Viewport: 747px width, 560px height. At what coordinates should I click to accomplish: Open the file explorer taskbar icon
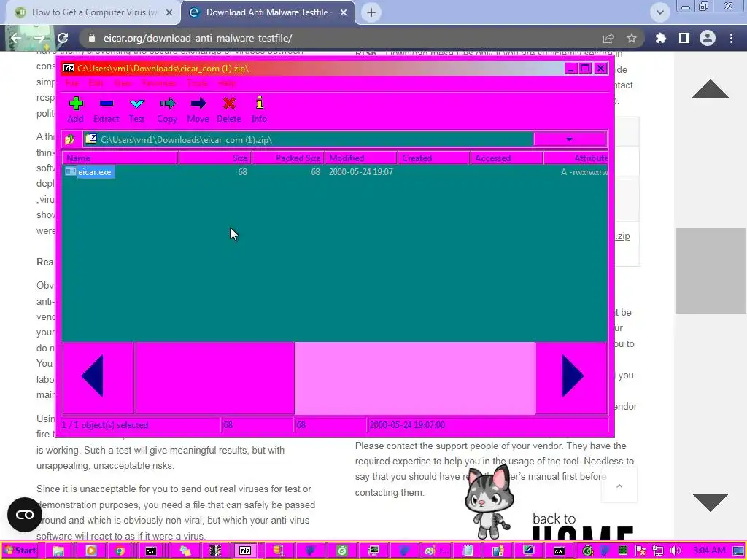58,551
